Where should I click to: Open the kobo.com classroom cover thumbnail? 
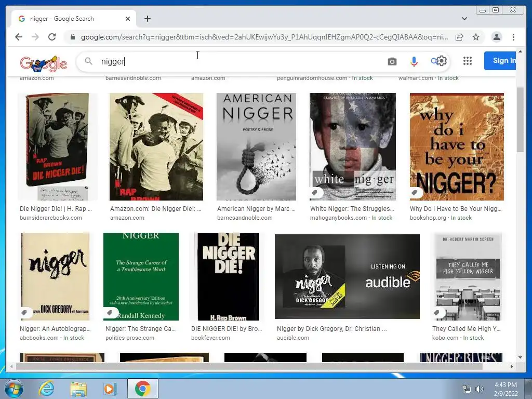(468, 276)
